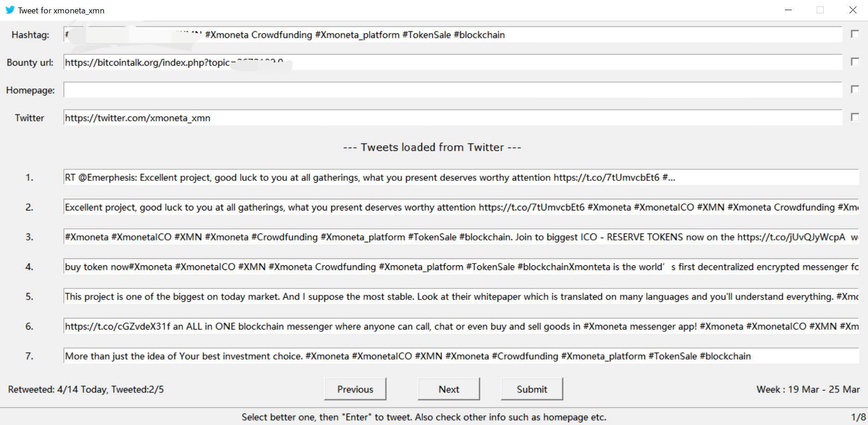This screenshot has height=425, width=868.
Task: Pick tweet 7 'More than just the idea'
Action: pos(461,356)
